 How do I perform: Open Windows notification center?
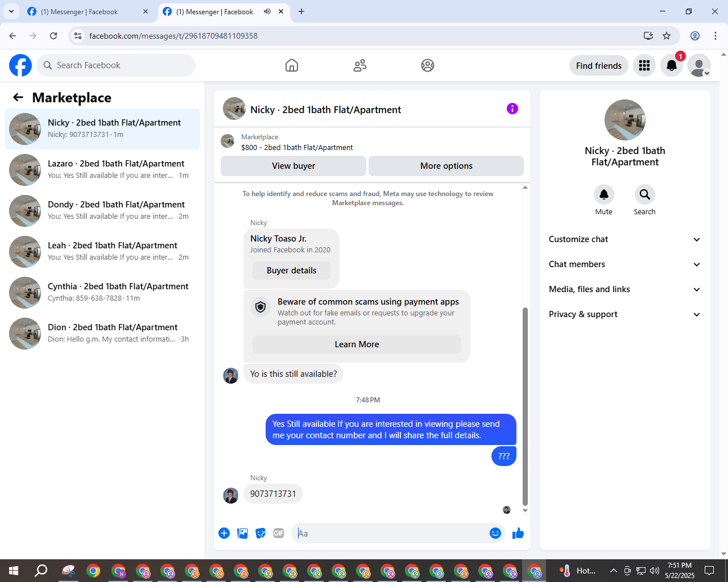[x=709, y=571]
